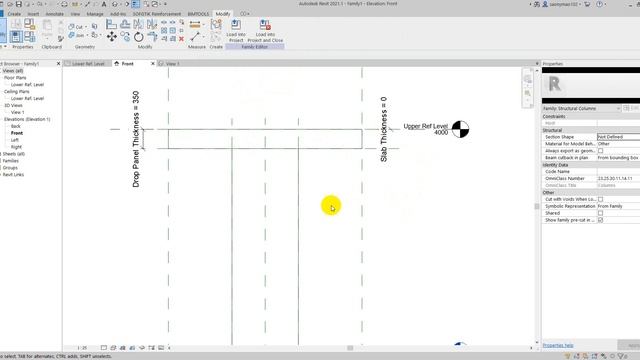Select the Drop Panel Thickness = 350 dimension

click(136, 139)
